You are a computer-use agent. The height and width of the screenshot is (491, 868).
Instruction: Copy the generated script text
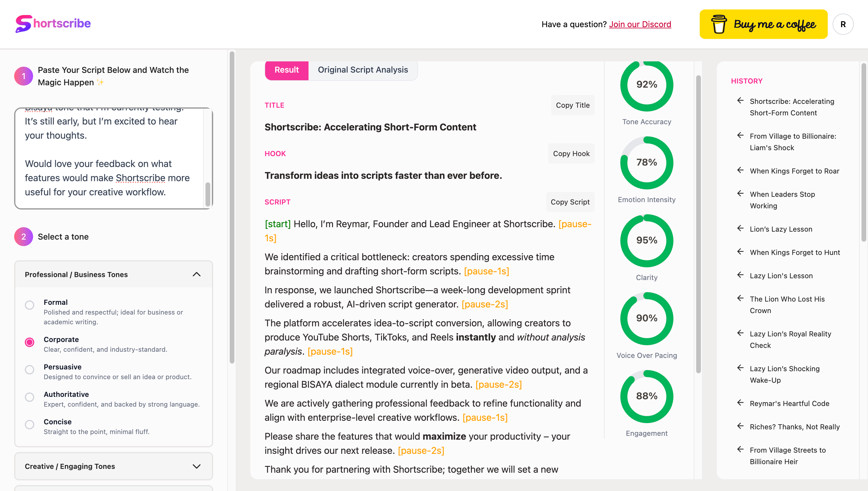click(570, 202)
